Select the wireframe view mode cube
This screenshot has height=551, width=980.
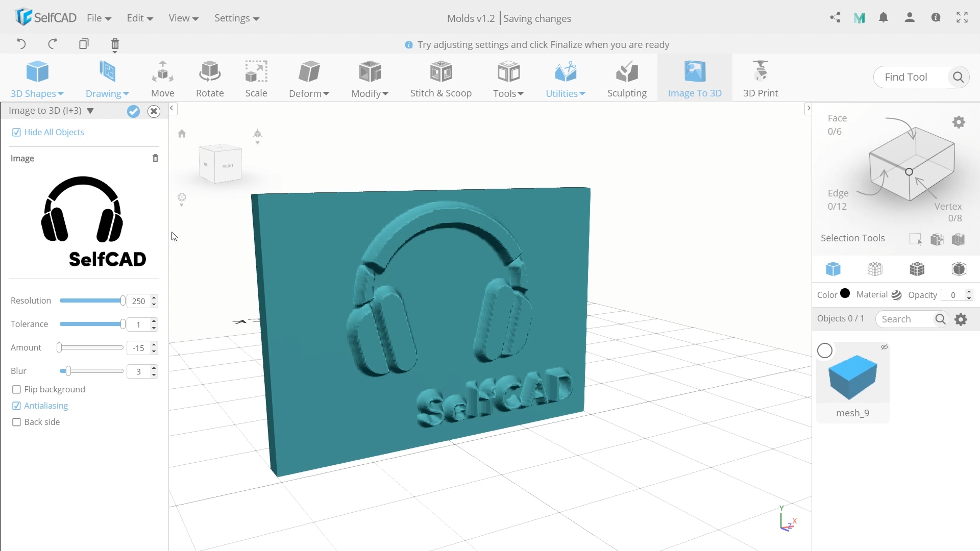tap(875, 269)
